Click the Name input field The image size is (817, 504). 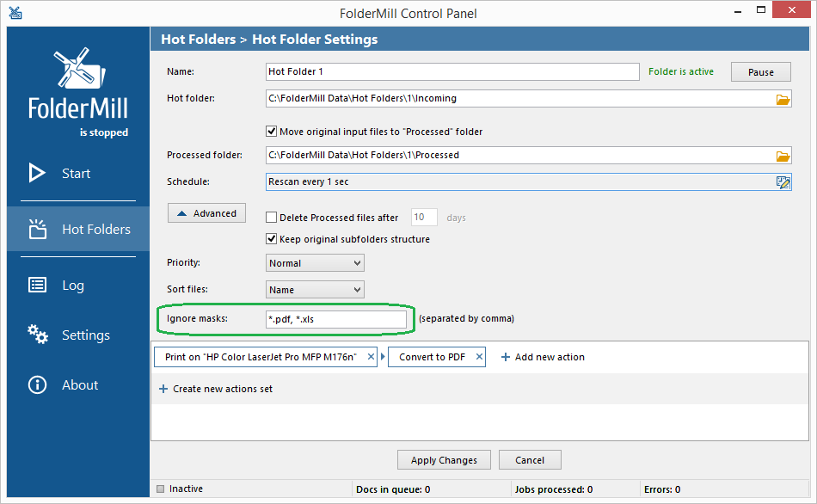point(452,71)
